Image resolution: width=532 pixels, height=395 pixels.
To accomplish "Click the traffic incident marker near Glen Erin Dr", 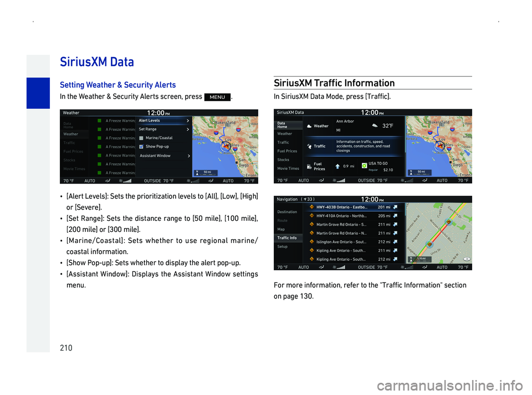I will coord(448,222).
